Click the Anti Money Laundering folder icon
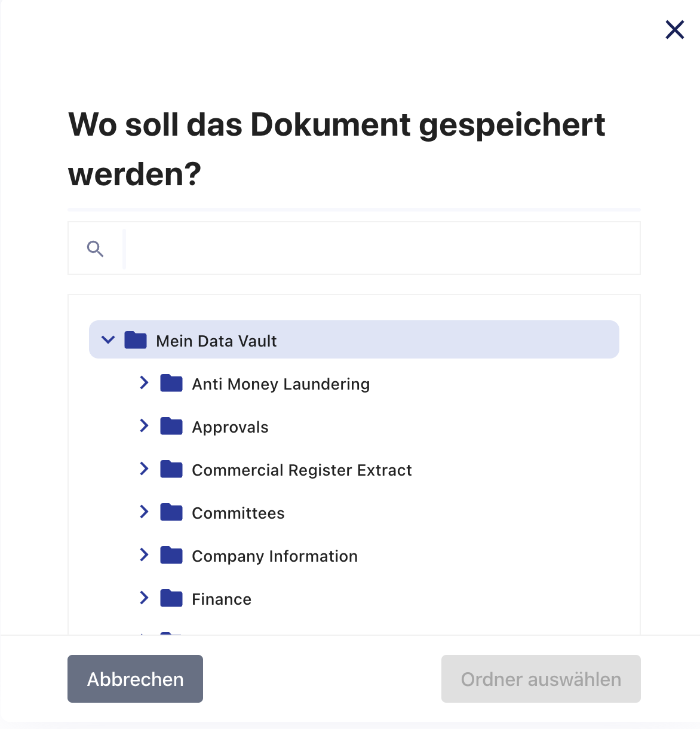The image size is (700, 729). tap(171, 383)
